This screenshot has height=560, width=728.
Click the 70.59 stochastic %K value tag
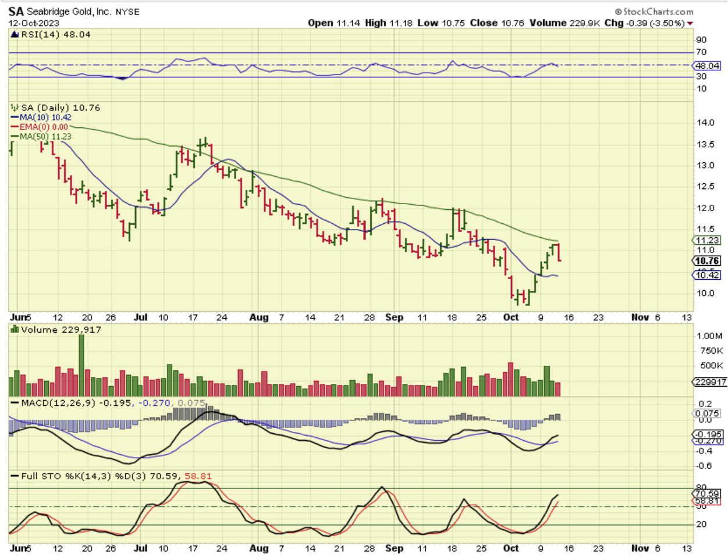708,494
